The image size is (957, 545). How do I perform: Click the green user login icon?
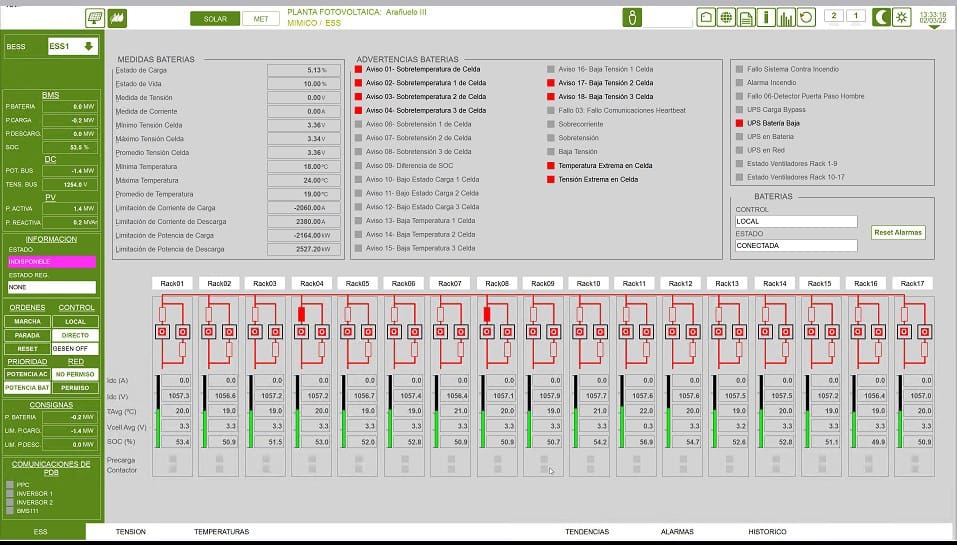631,17
